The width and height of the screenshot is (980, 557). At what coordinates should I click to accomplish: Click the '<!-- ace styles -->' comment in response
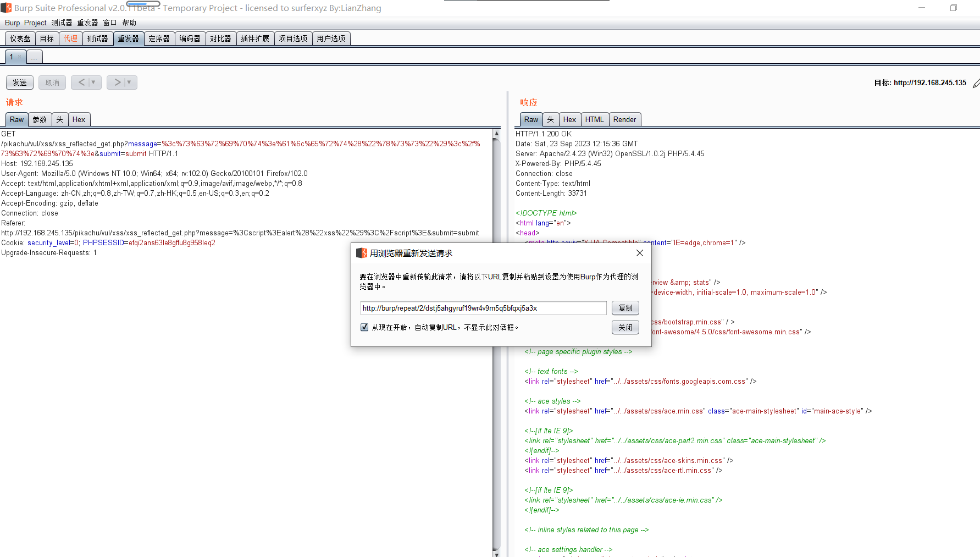(552, 401)
